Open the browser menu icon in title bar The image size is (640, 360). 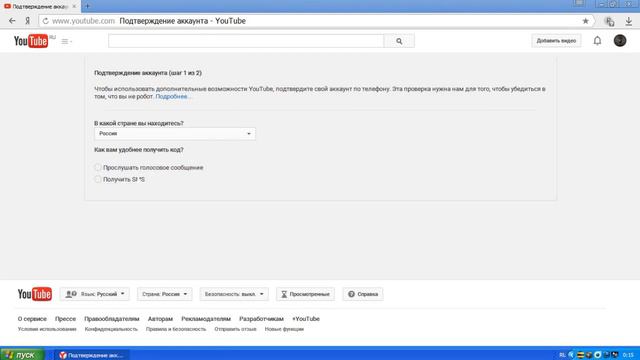point(578,3)
